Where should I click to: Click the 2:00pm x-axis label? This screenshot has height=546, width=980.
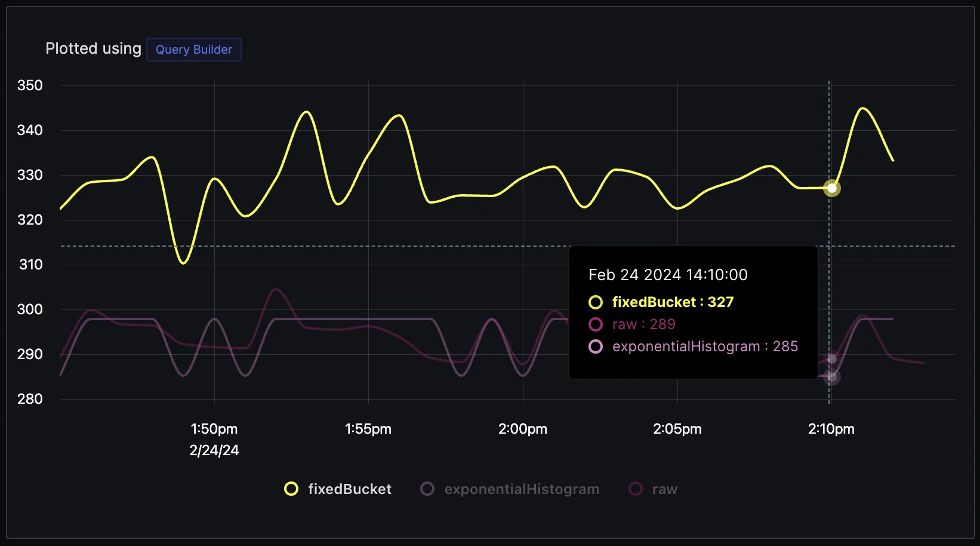[x=523, y=429]
